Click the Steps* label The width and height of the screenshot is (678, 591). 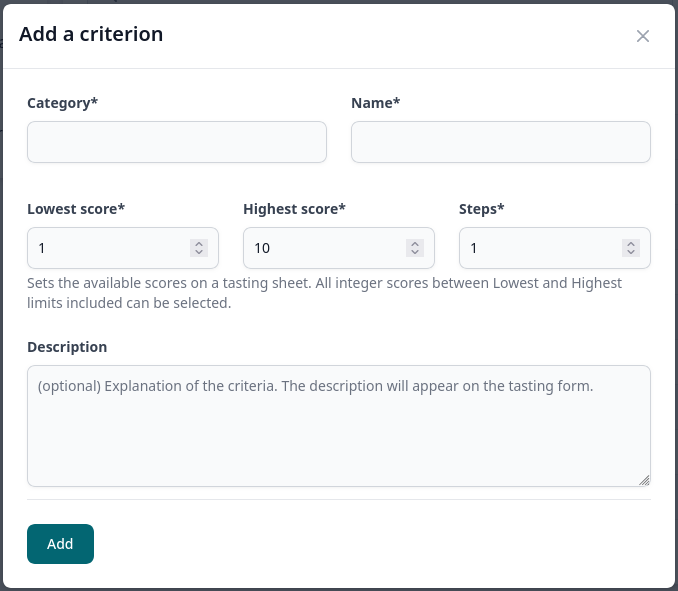tap(481, 209)
